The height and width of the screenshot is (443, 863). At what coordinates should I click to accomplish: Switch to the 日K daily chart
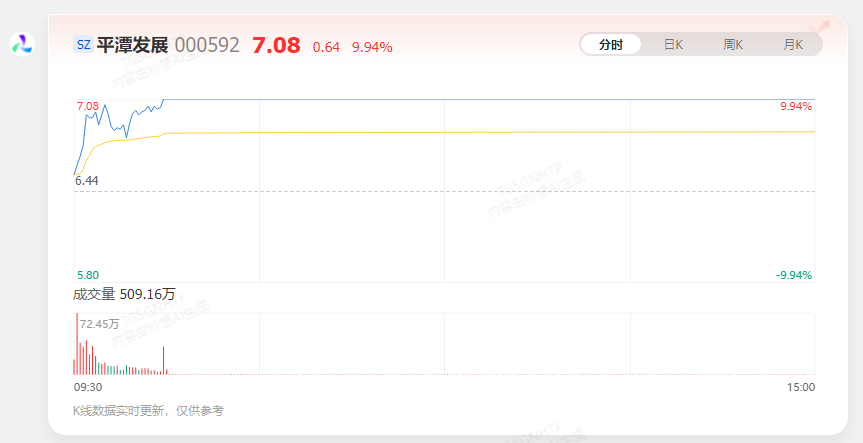[673, 45]
